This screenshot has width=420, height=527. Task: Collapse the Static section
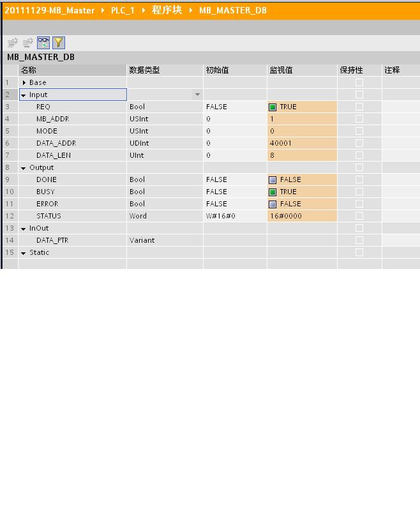tap(24, 253)
